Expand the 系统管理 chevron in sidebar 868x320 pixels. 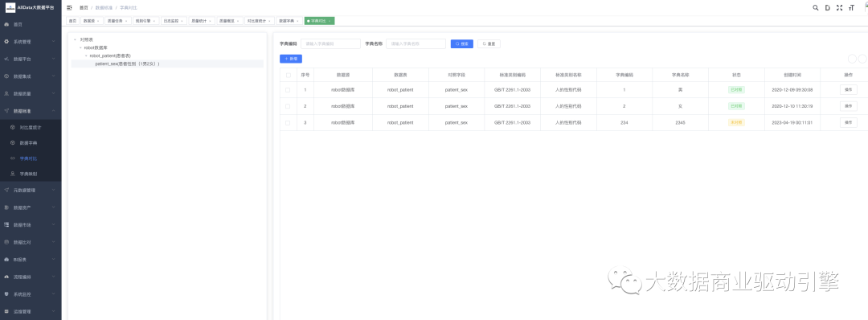click(54, 42)
